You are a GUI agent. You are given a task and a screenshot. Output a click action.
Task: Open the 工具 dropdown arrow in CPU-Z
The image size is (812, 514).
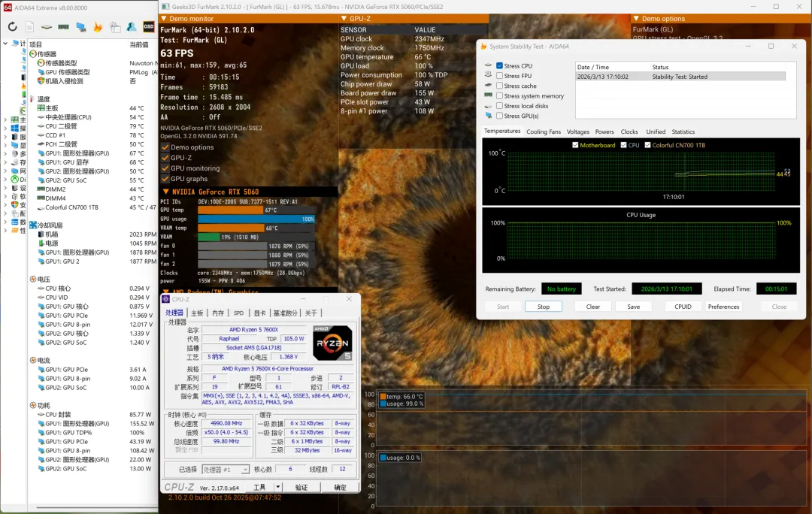coord(278,487)
